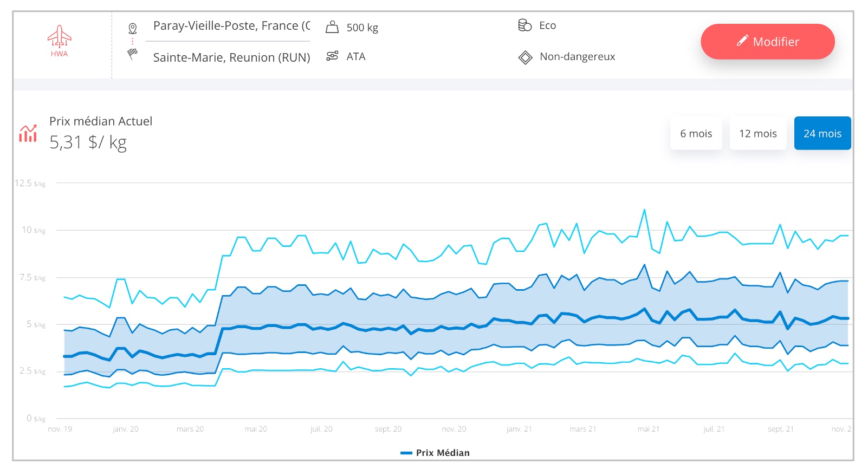Click the Prix médian Actuel heading
Viewport: 868px width, 470px height.
[x=101, y=121]
